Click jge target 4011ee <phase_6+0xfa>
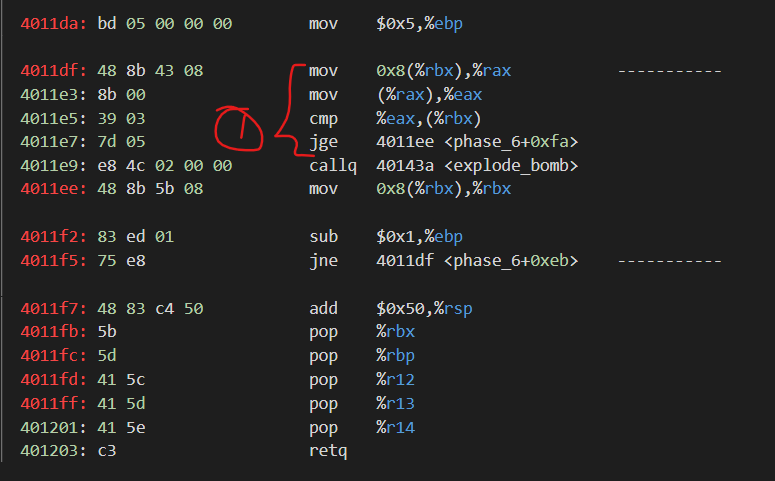Viewport: 775px width, 481px height. [477, 141]
